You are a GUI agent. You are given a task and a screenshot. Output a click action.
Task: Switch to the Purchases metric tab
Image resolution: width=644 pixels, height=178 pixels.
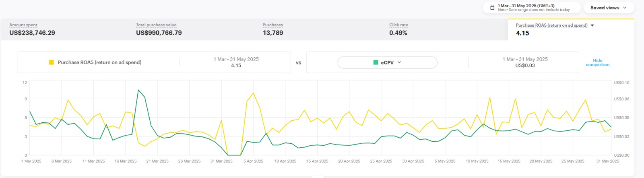pos(273,29)
